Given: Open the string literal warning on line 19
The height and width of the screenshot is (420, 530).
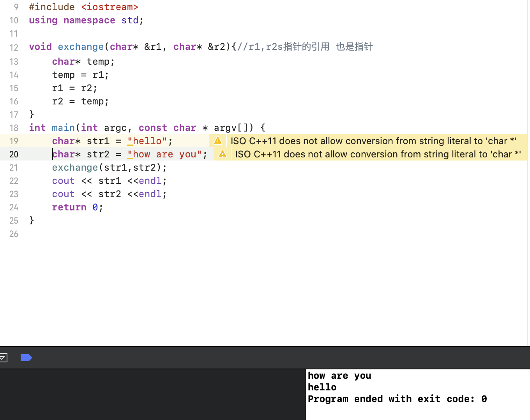Looking at the screenshot, I should point(373,141).
